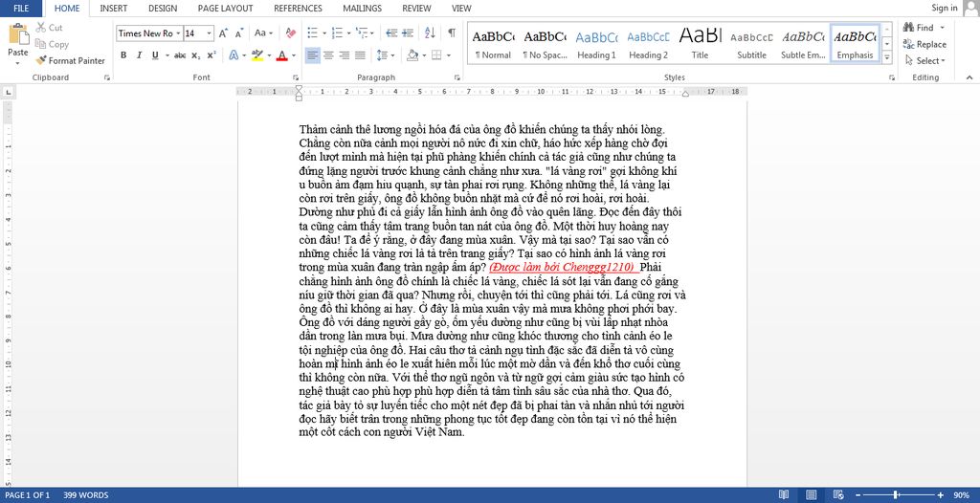The height and width of the screenshot is (503, 980).
Task: Sort text A to Z
Action: pyautogui.click(x=430, y=33)
